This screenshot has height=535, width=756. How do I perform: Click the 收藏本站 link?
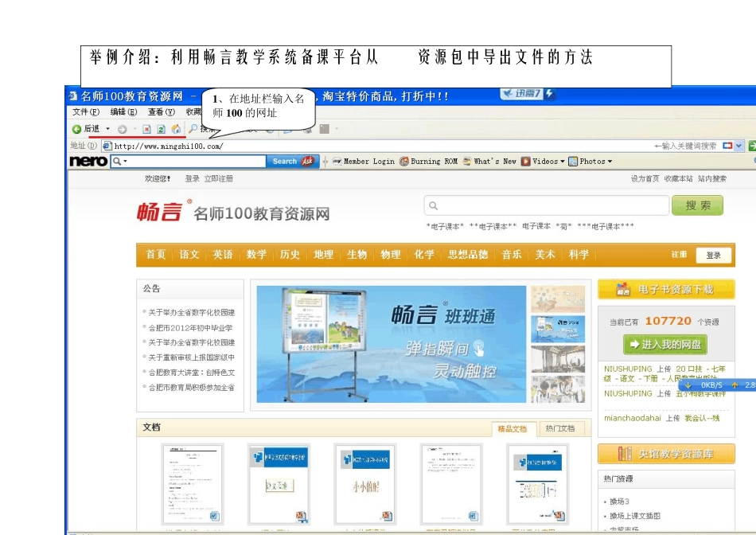point(678,178)
